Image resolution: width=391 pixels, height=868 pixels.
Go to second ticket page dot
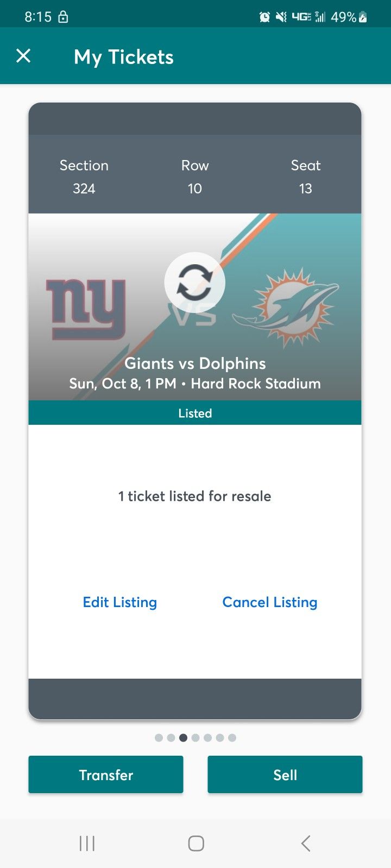coord(171,738)
